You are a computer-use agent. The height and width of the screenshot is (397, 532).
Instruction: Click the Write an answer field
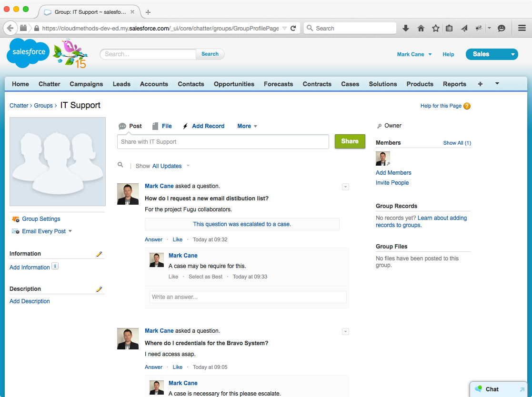pos(248,297)
